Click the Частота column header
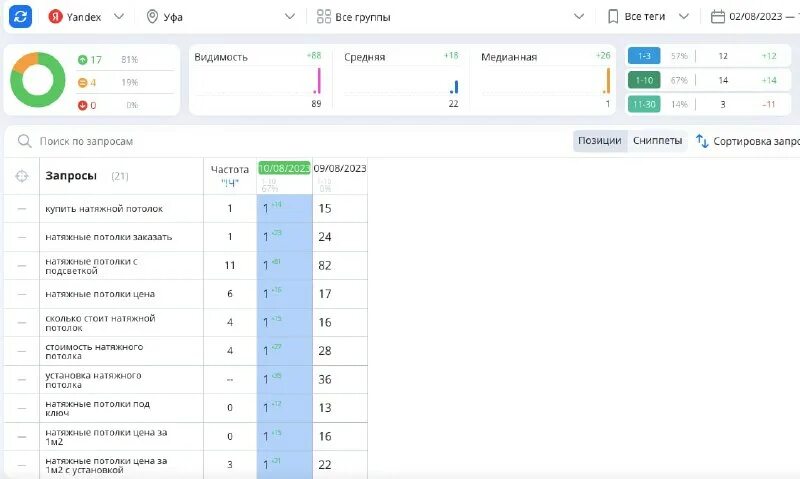The image size is (800, 479). click(230, 169)
